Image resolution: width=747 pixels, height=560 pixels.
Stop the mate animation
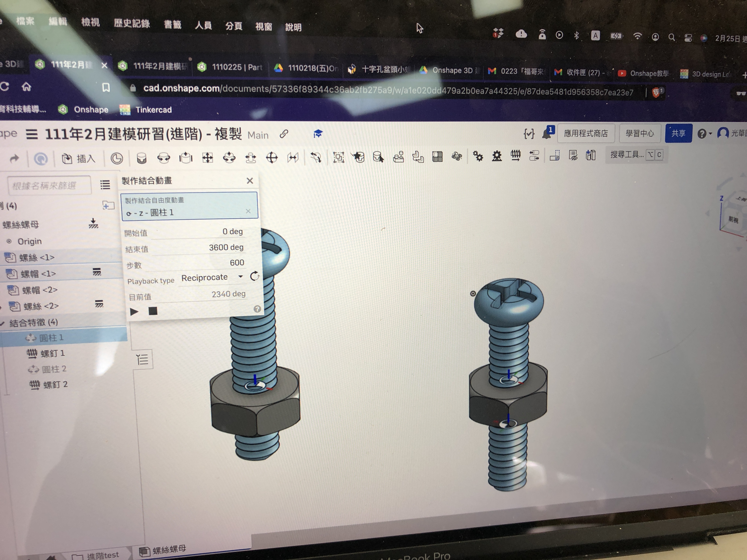153,311
